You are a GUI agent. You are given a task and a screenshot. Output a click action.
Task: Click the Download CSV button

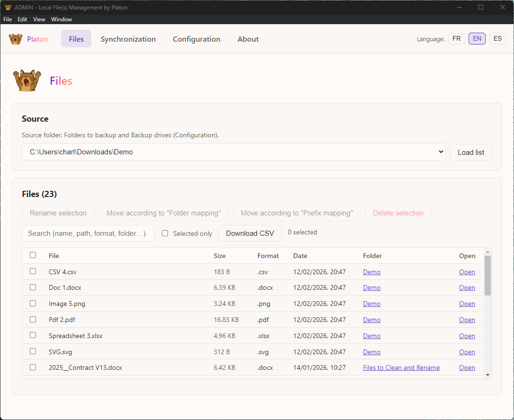249,233
